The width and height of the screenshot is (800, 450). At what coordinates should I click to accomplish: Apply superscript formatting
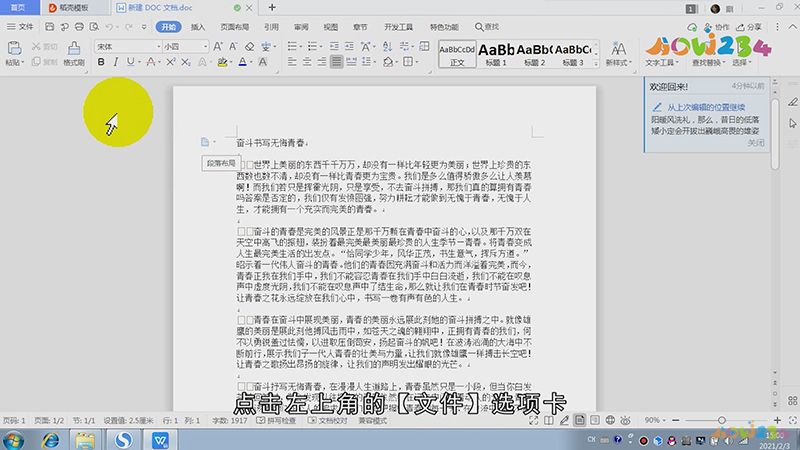(x=171, y=62)
